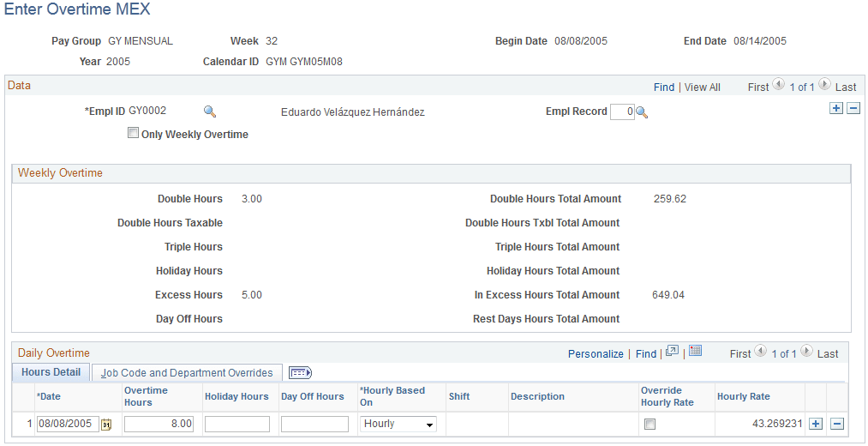The height and width of the screenshot is (446, 868).
Task: Delete the current Data section row
Action: click(x=854, y=109)
